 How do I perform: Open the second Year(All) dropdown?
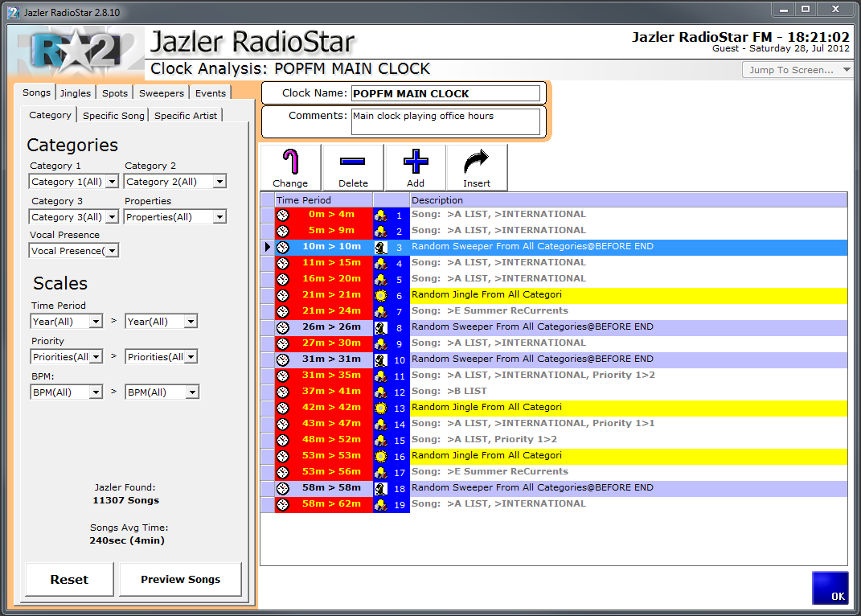[191, 322]
